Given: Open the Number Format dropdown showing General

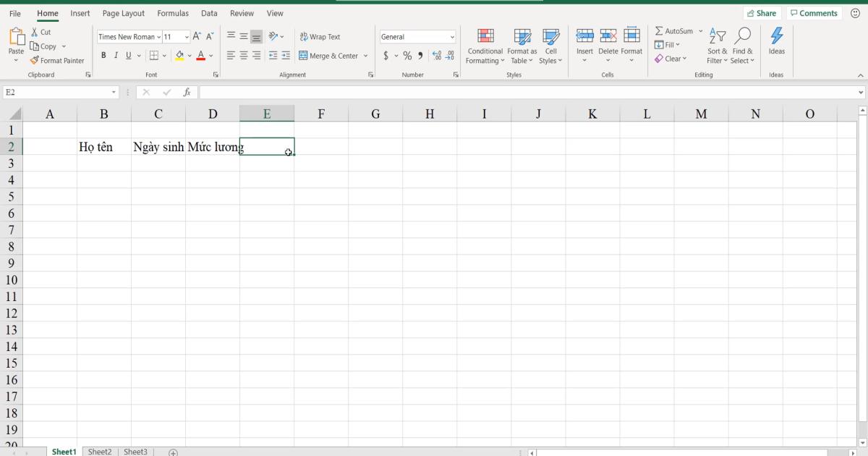Looking at the screenshot, I should click(x=451, y=36).
